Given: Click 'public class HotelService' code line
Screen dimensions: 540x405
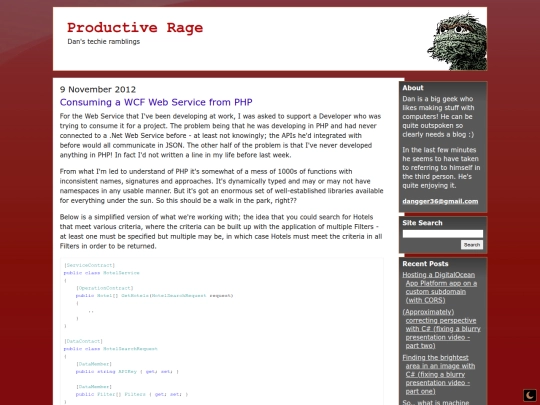Looking at the screenshot, I should pos(102,273).
